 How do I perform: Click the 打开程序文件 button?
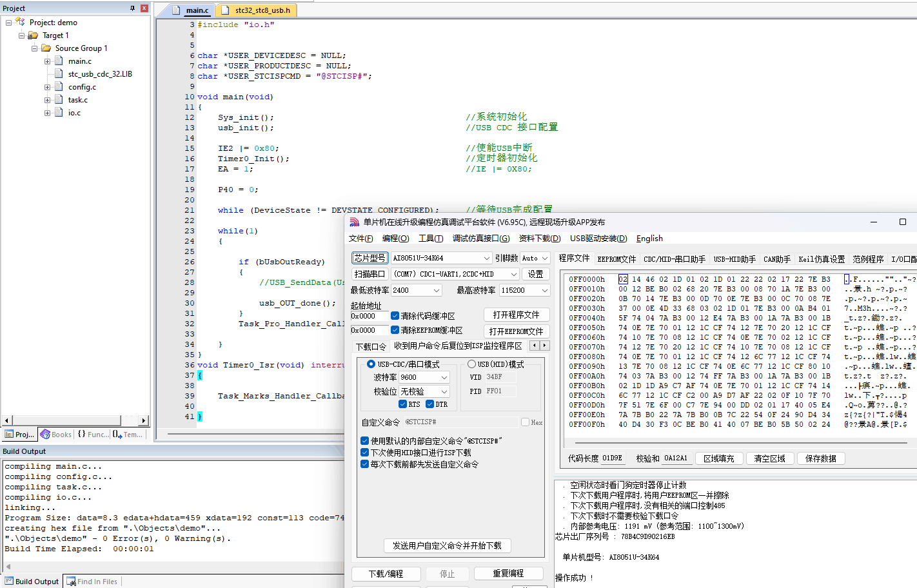[516, 315]
